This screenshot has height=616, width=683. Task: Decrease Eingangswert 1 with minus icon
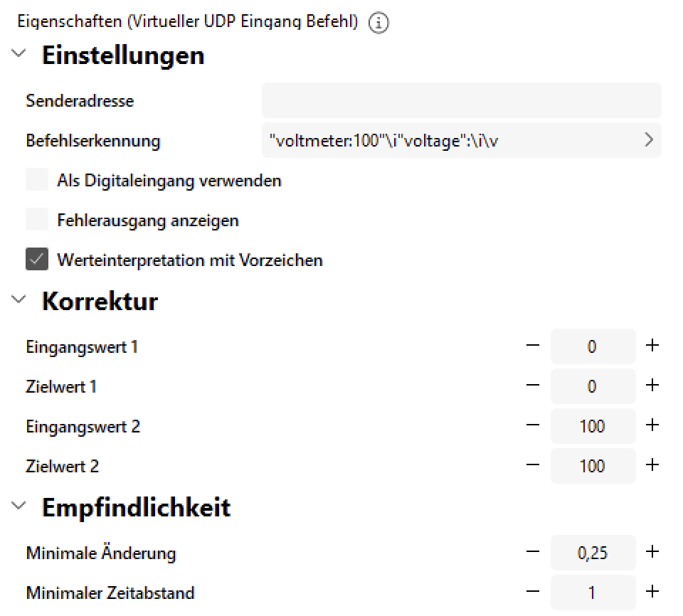coord(532,346)
